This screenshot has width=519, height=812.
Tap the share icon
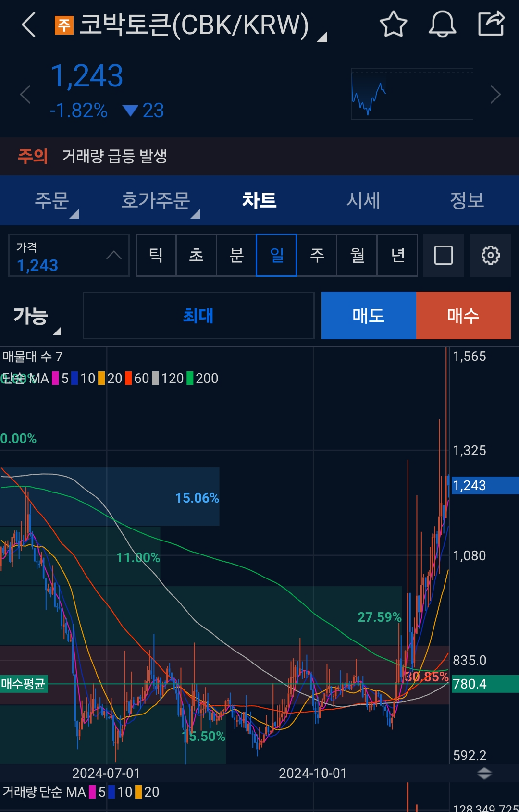[491, 24]
